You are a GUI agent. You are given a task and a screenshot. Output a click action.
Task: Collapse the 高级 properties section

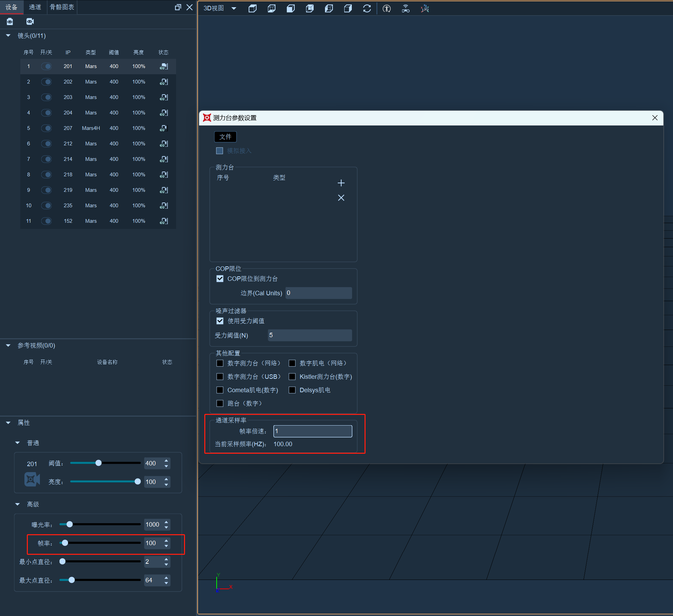(18, 504)
